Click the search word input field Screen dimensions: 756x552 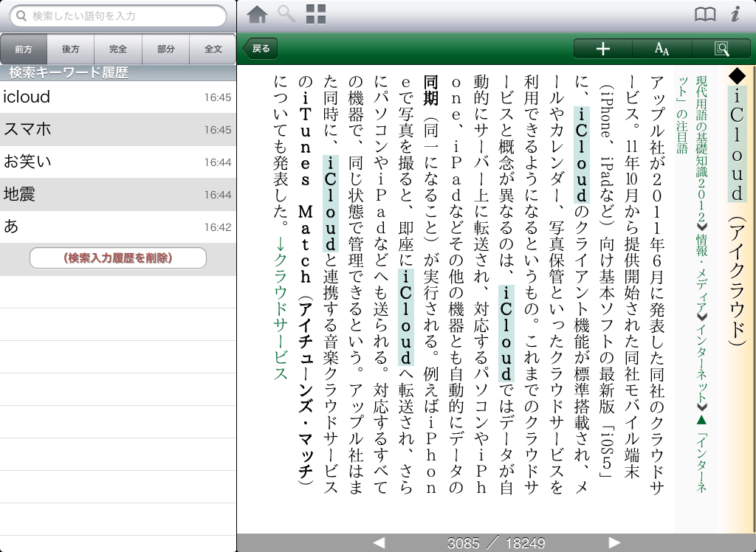click(118, 15)
